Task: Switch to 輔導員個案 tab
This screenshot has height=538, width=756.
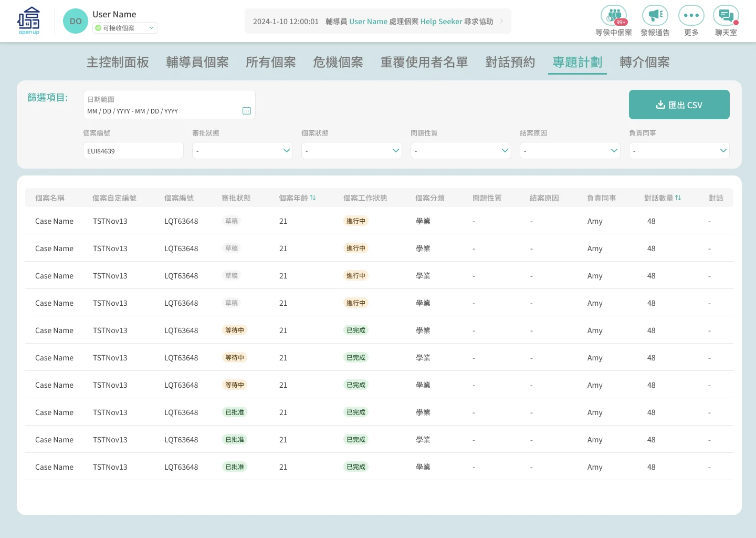Action: pos(197,63)
